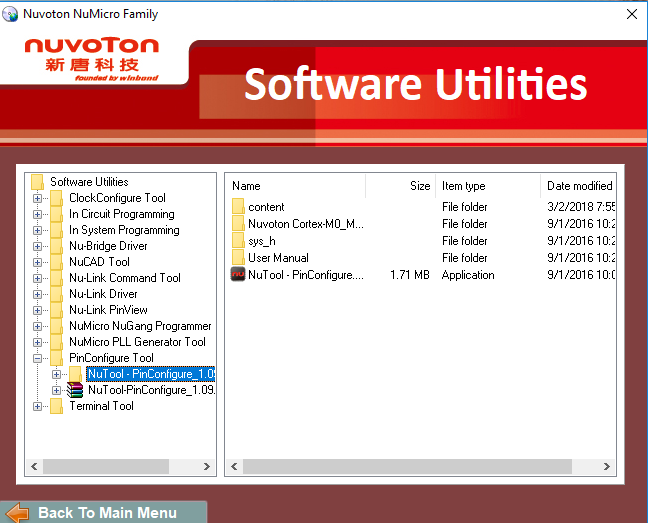Select In System Programming tree item
Screen dimensions: 648x523
click(x=124, y=230)
